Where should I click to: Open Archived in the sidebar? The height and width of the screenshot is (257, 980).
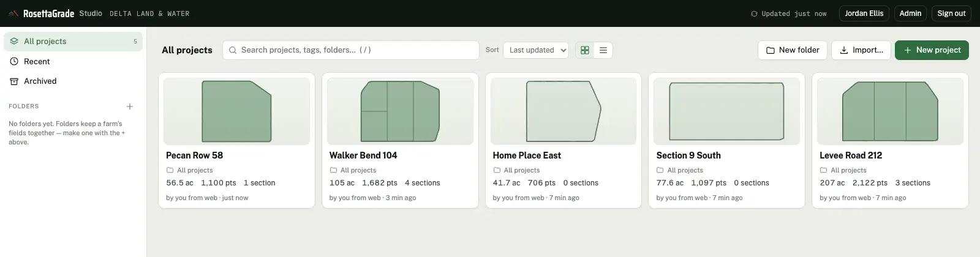tap(73, 81)
